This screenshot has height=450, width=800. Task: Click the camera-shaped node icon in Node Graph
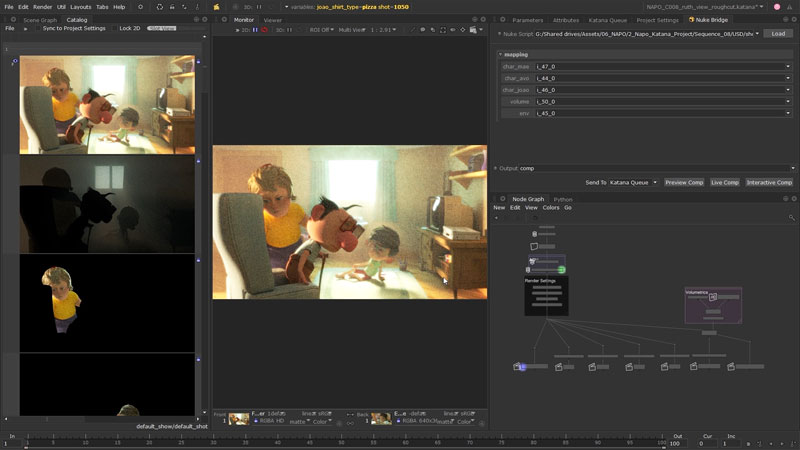coord(534,246)
